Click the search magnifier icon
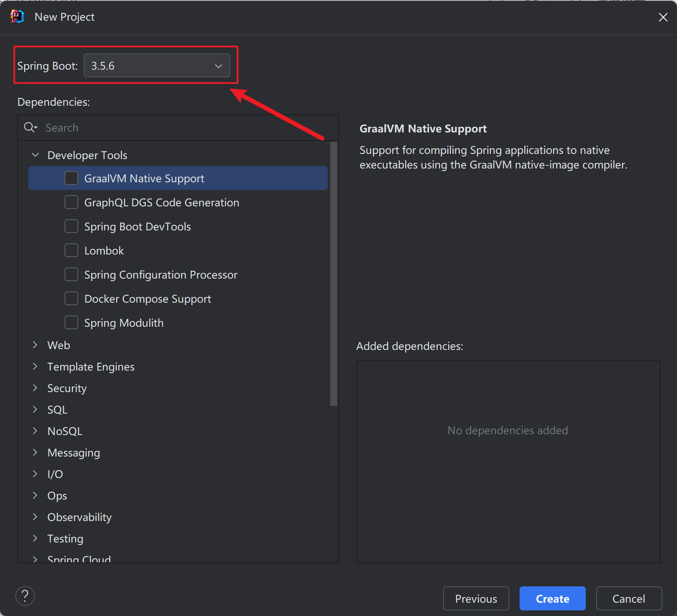677x616 pixels. [x=30, y=127]
